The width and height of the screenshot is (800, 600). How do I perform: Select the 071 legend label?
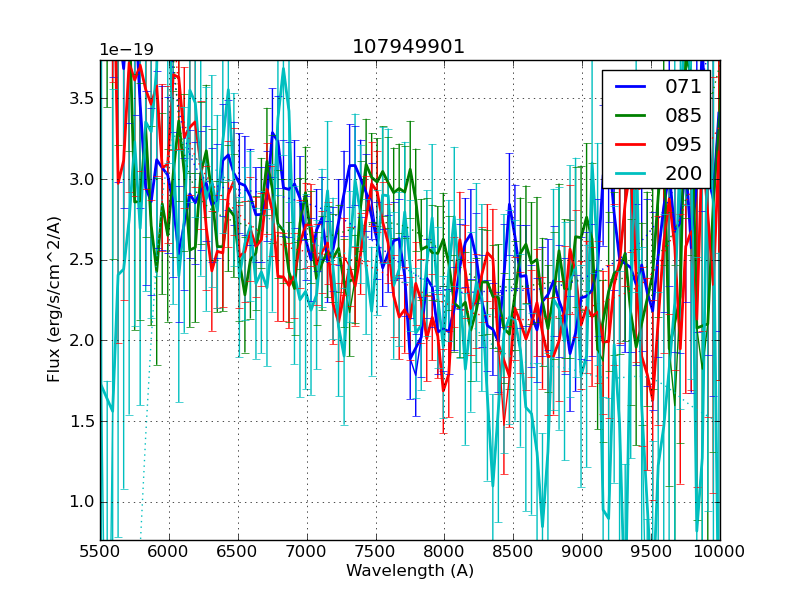[683, 87]
